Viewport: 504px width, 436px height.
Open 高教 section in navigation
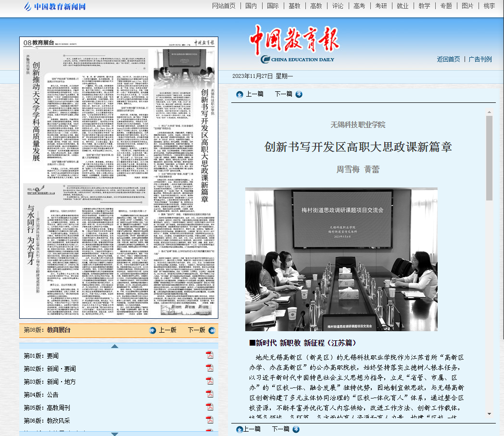316,6
